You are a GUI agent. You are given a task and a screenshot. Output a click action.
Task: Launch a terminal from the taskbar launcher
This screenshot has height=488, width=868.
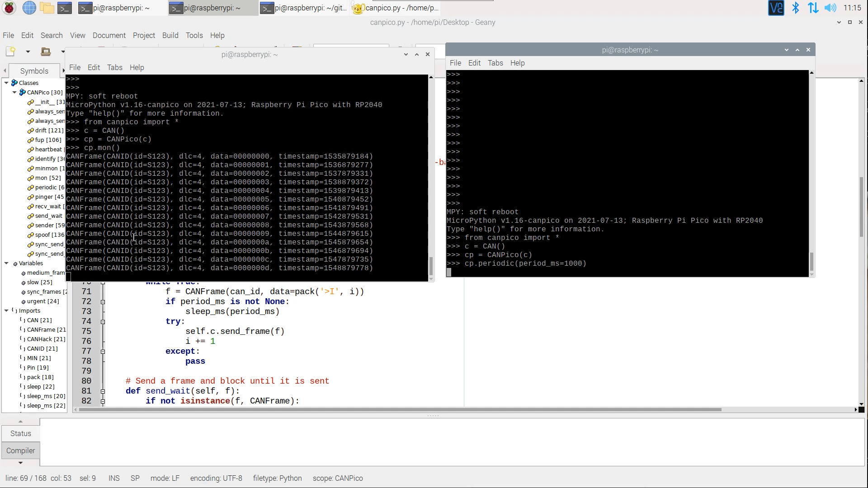[65, 8]
